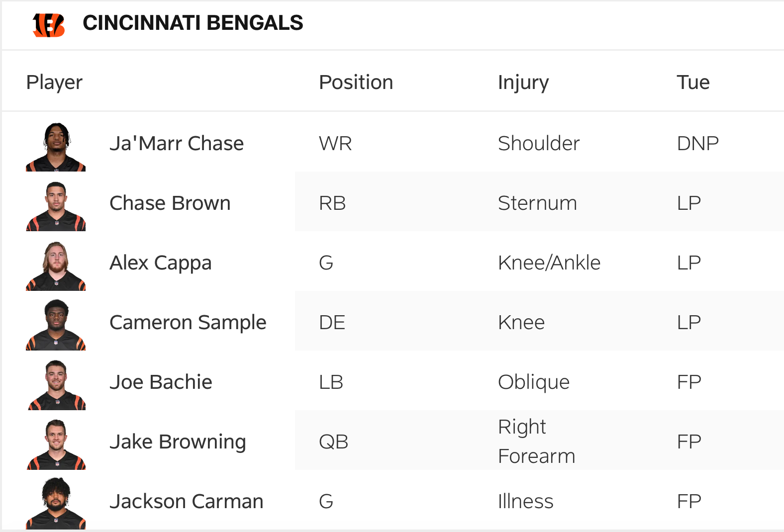Click Ja'Marr Chase's headshot photo
Image resolution: width=784 pixels, height=532 pixels.
coord(56,147)
